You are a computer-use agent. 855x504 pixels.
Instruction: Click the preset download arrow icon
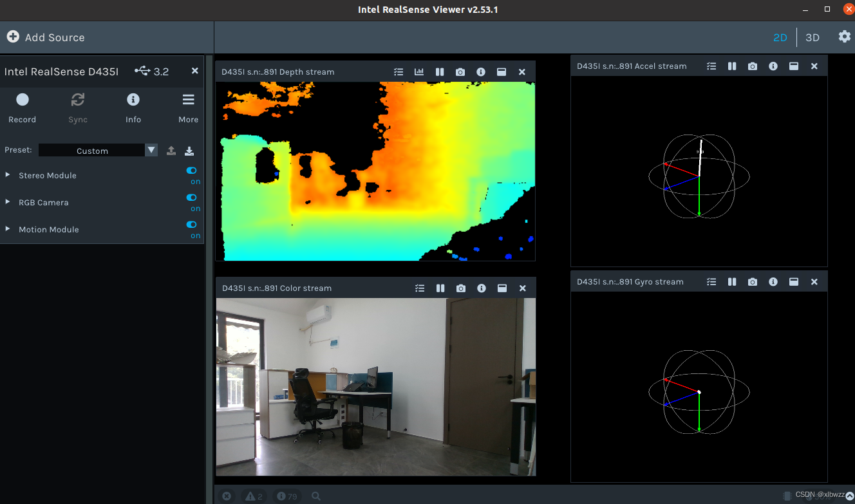[189, 151]
